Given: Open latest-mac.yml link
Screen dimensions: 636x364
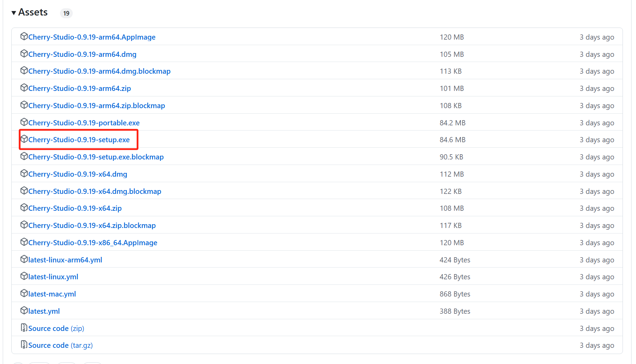Looking at the screenshot, I should (52, 294).
